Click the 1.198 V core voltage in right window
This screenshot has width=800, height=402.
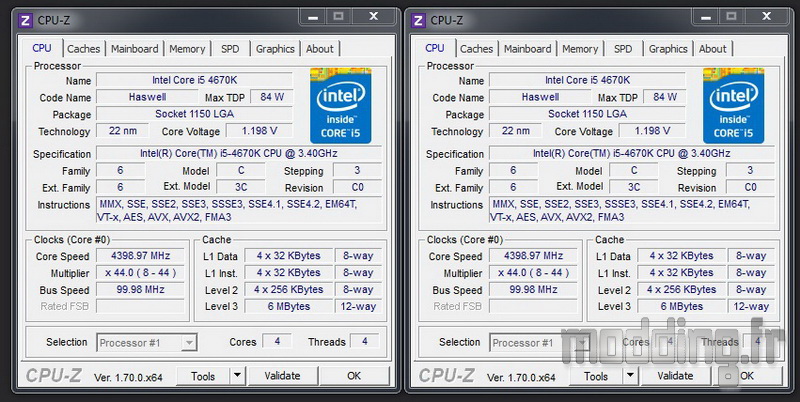pyautogui.click(x=653, y=131)
